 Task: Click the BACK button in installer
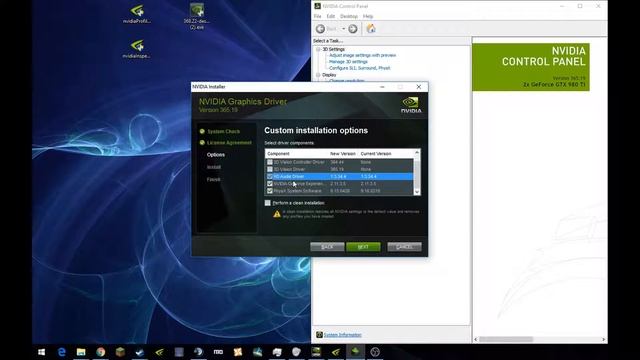[x=327, y=247]
